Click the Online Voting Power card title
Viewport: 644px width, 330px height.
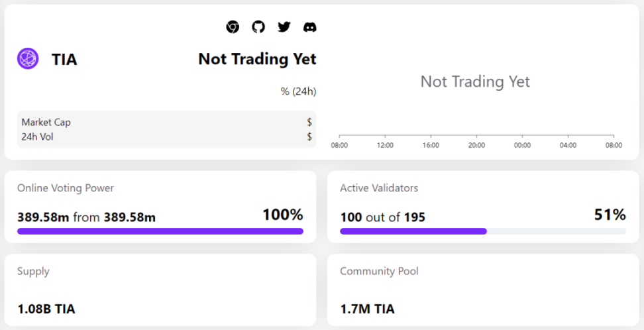coord(66,188)
